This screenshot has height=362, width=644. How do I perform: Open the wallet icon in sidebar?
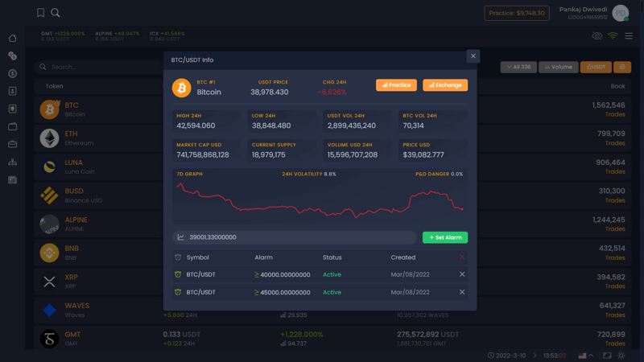(13, 126)
